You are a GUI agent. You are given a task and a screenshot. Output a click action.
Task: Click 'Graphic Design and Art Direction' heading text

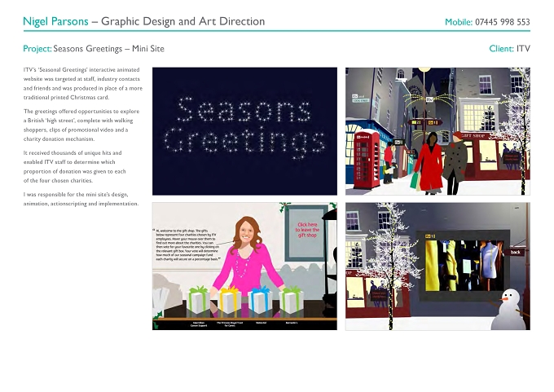(x=183, y=21)
